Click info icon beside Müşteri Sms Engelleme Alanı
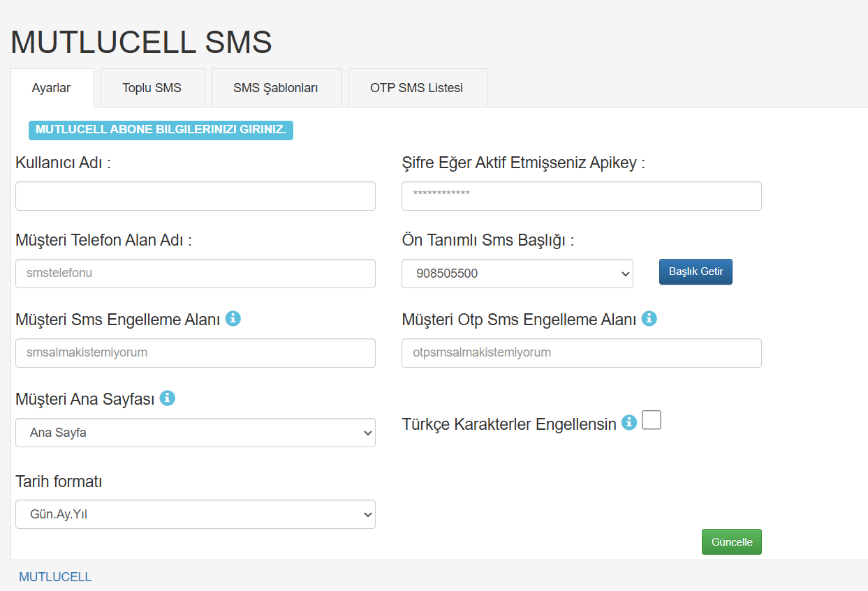868x591 pixels. pos(233,319)
